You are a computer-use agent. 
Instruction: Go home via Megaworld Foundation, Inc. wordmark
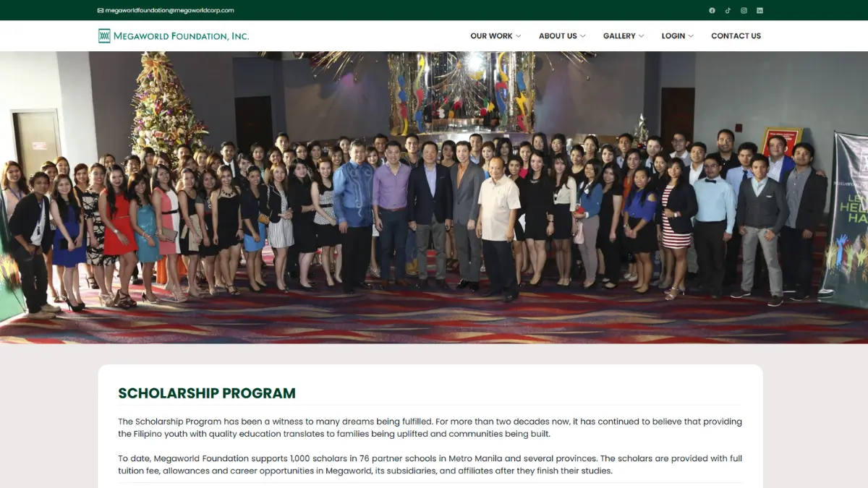pyautogui.click(x=181, y=36)
